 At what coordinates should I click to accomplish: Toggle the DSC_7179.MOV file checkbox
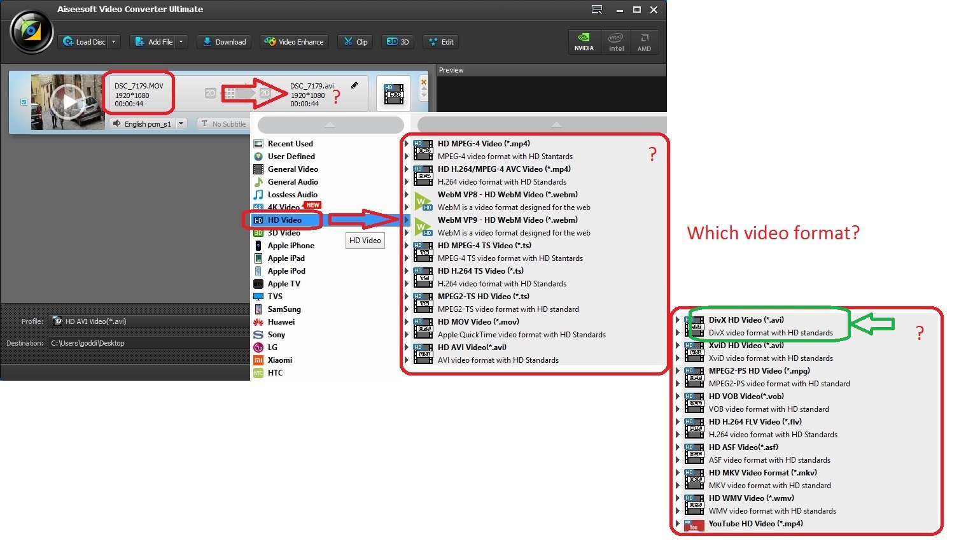pyautogui.click(x=24, y=102)
